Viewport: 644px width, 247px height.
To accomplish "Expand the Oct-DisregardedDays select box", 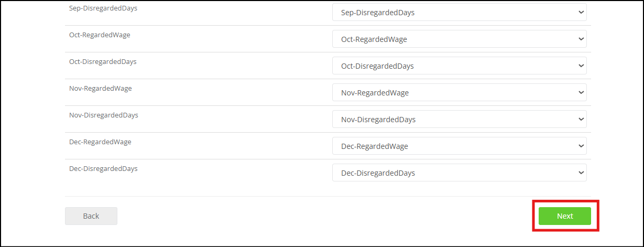I will tap(460, 66).
